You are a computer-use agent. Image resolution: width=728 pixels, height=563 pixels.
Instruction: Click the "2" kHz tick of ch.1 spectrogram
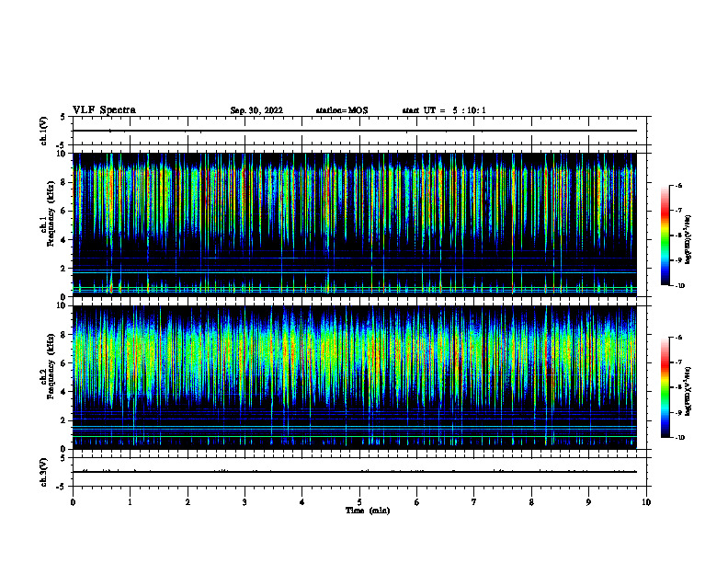[64, 269]
